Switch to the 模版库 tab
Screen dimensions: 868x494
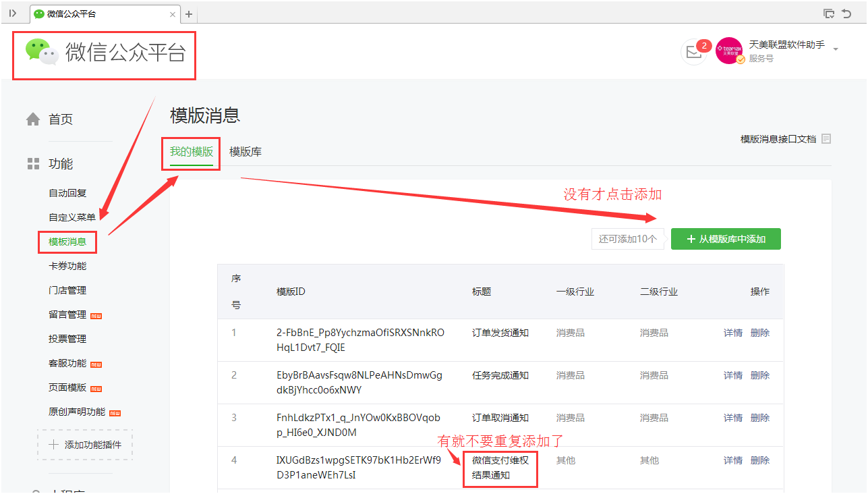click(245, 152)
